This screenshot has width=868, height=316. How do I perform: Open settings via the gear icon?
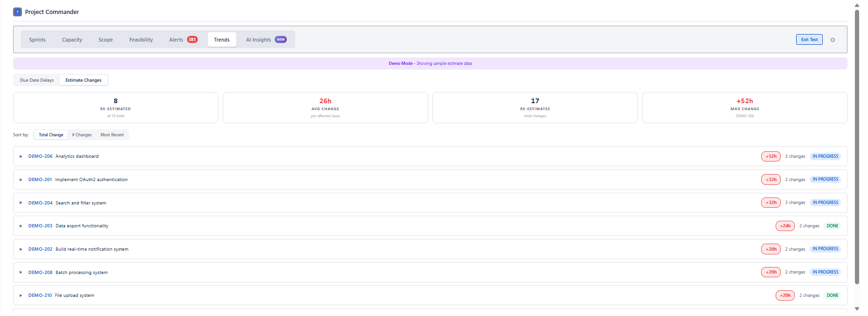point(833,40)
